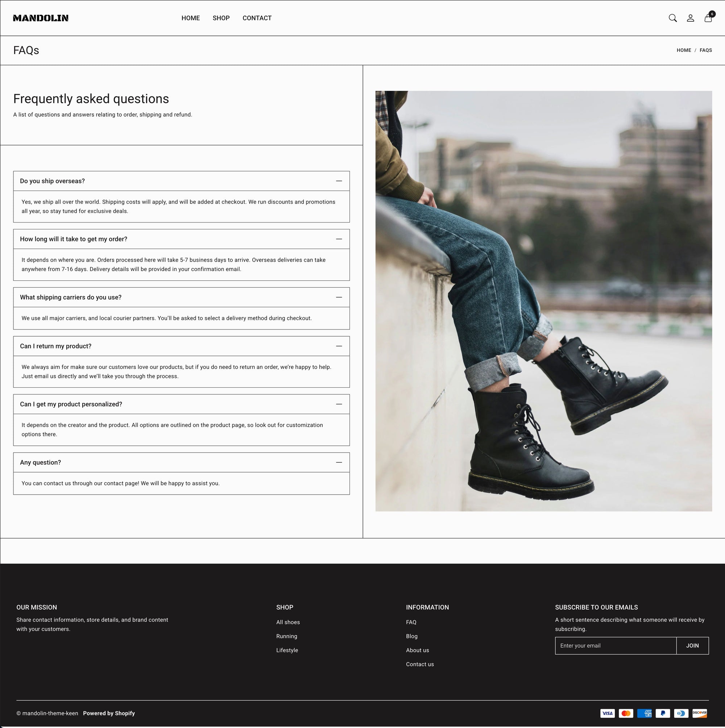
Task: Collapse 'How long will it take' question
Action: point(339,239)
